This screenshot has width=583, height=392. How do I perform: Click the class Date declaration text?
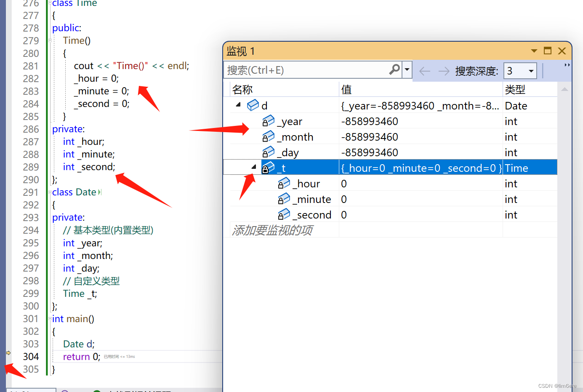point(74,192)
